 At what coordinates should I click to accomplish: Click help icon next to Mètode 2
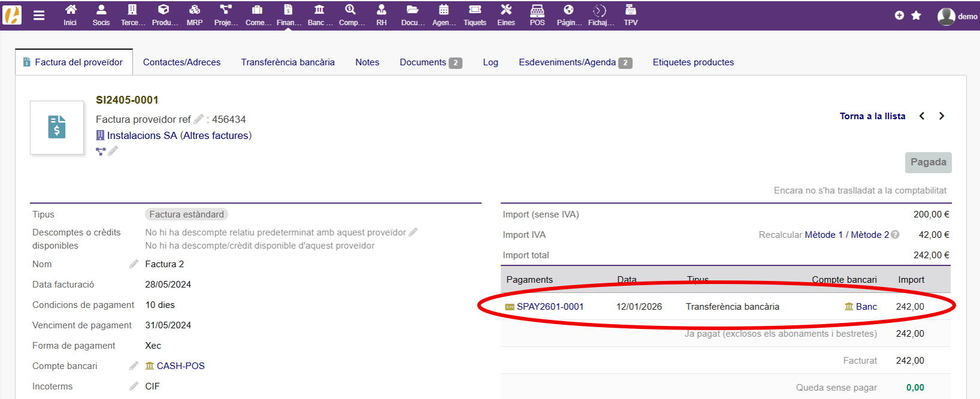tap(895, 235)
